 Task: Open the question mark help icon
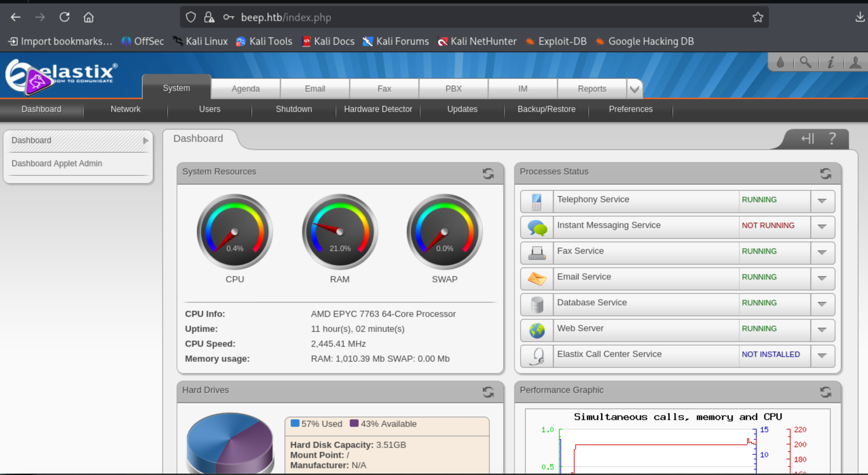(832, 138)
